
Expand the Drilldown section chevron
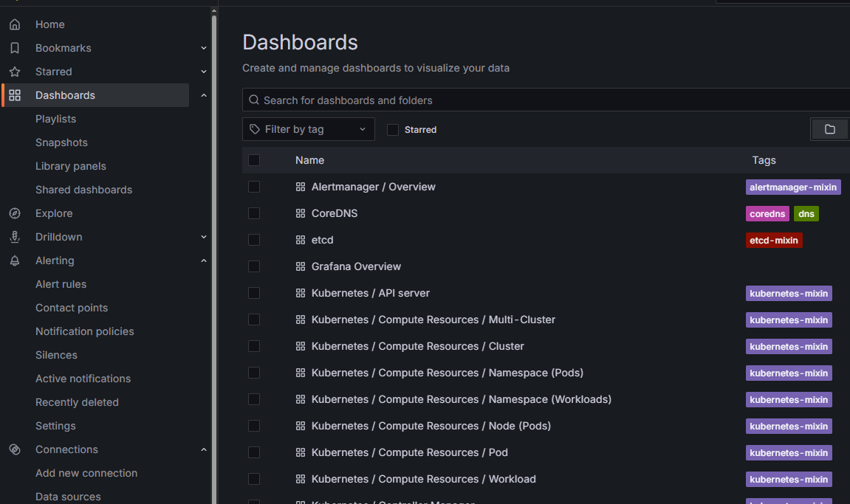[204, 237]
